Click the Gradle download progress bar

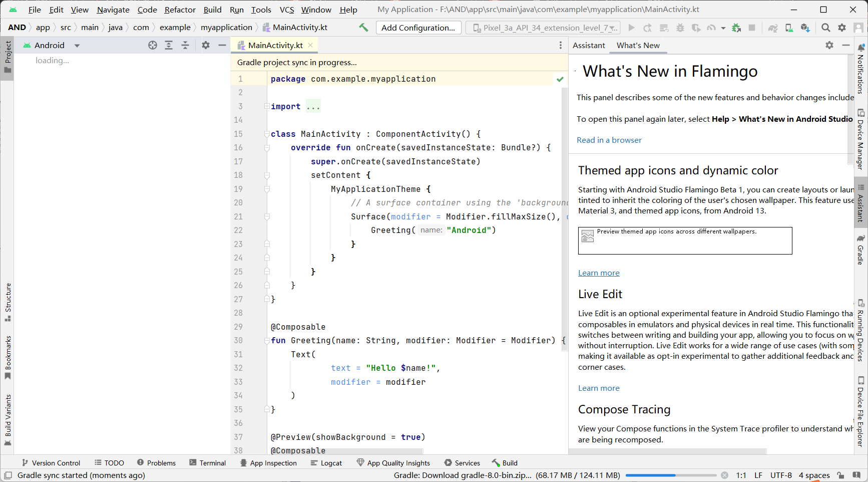click(x=671, y=475)
